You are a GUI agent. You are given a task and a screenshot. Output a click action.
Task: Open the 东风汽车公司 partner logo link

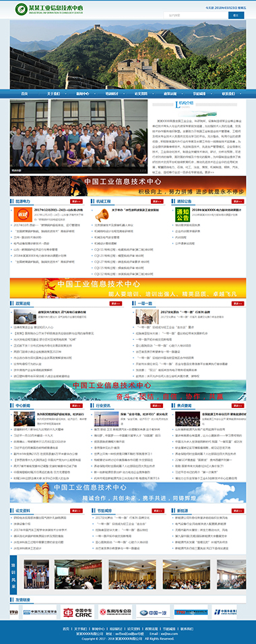115,612
